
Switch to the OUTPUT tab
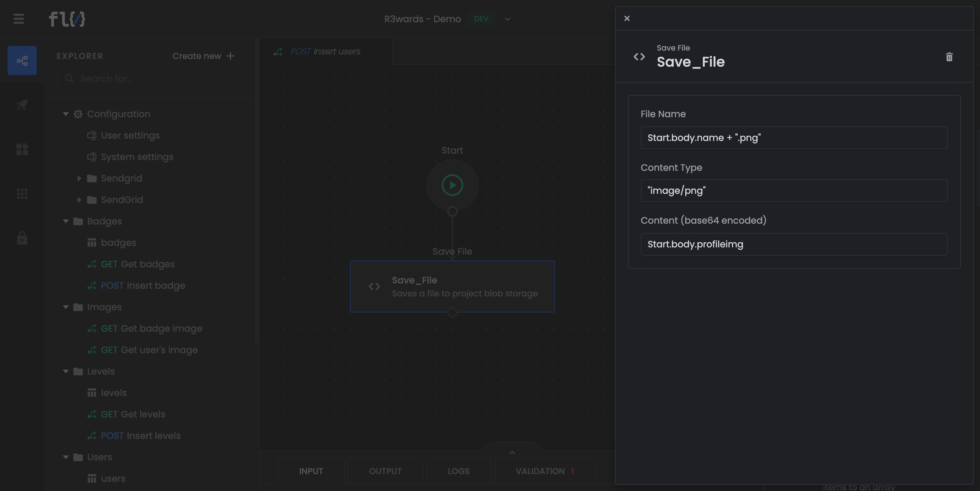tap(385, 471)
